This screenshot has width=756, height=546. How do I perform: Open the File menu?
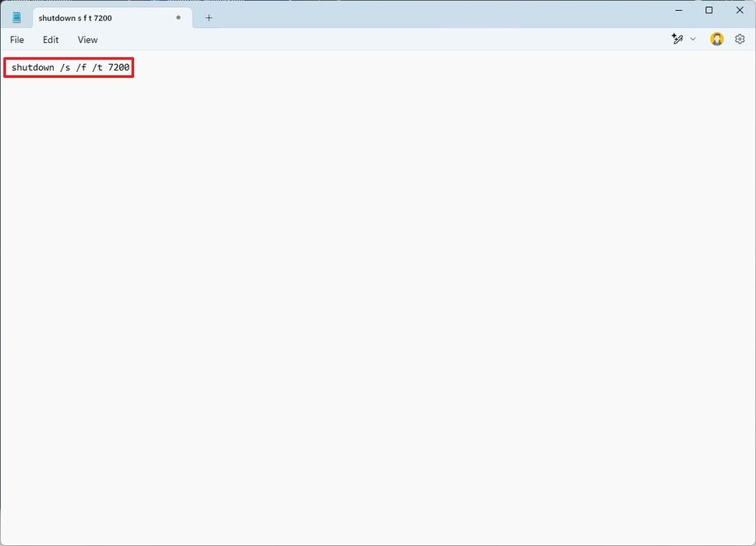click(x=16, y=39)
